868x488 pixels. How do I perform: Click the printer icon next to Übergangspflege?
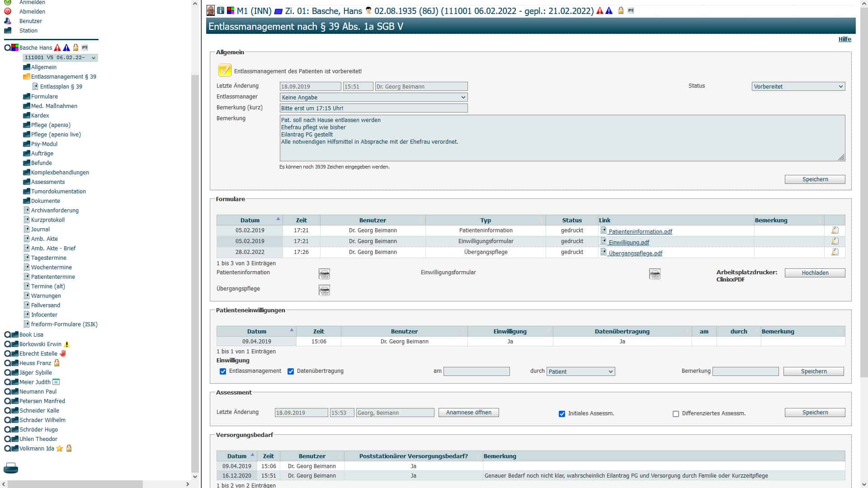[x=324, y=290]
